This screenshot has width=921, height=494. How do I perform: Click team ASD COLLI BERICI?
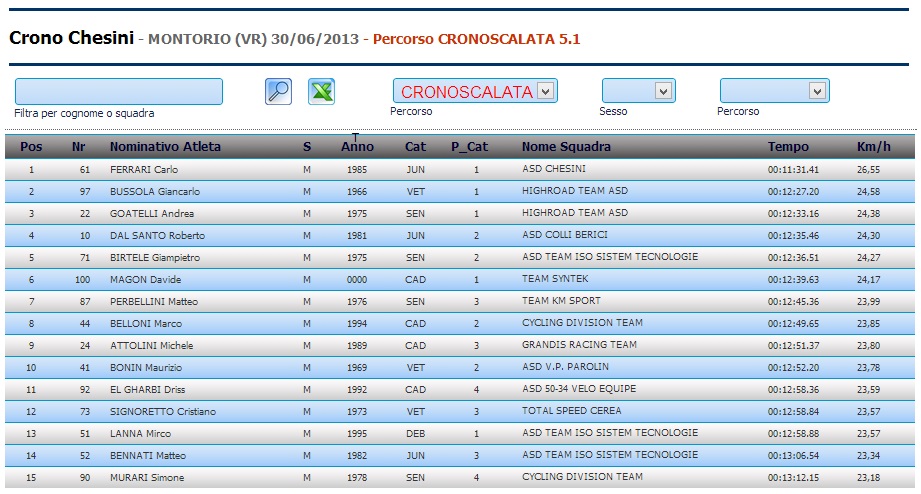coord(565,234)
